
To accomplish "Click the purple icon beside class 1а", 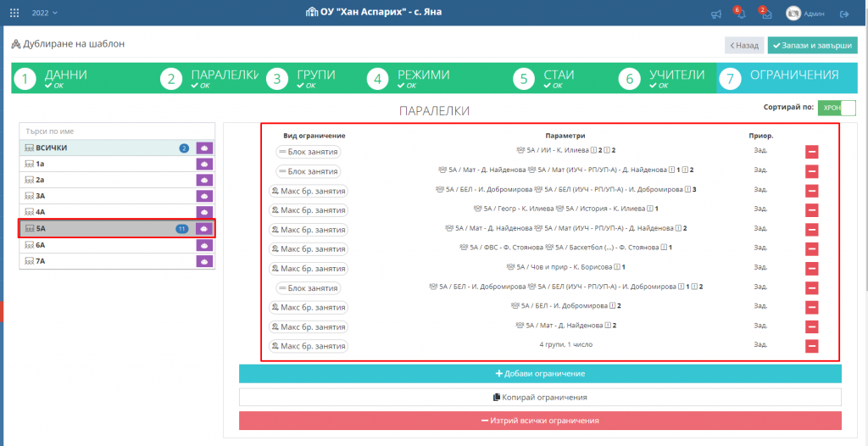I will (204, 164).
